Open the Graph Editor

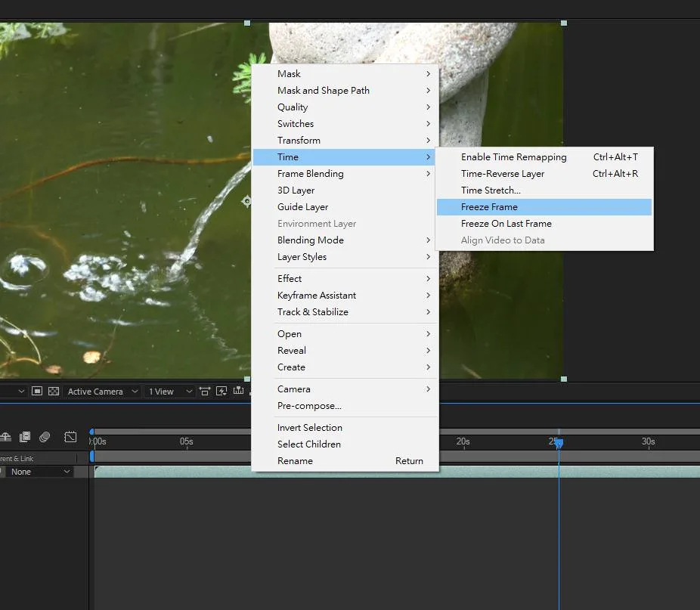[70, 437]
